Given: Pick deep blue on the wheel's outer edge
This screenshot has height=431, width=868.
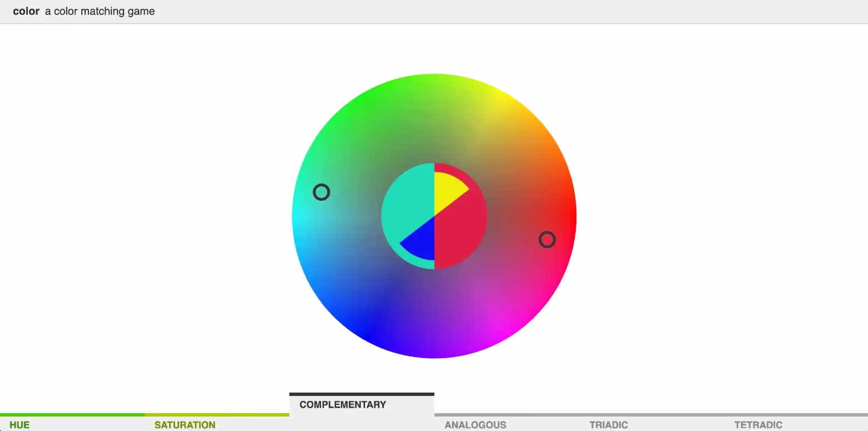Looking at the screenshot, I should pyautogui.click(x=367, y=334).
